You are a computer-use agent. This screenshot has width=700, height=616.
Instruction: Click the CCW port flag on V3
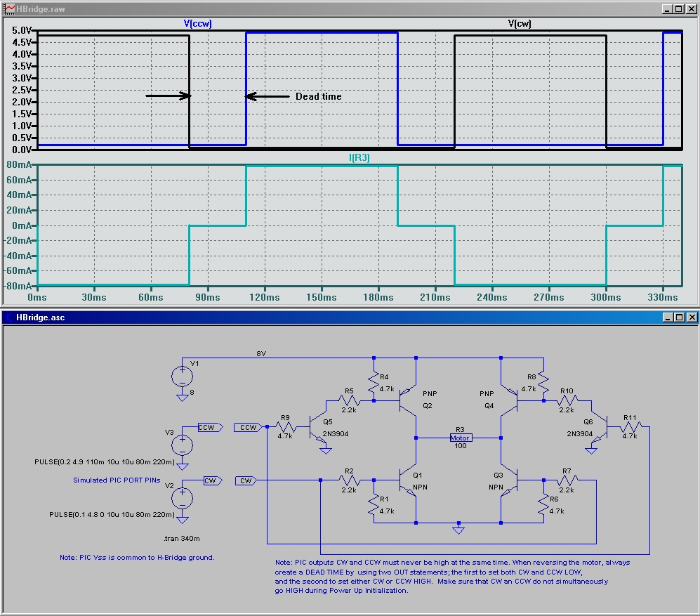click(x=210, y=428)
